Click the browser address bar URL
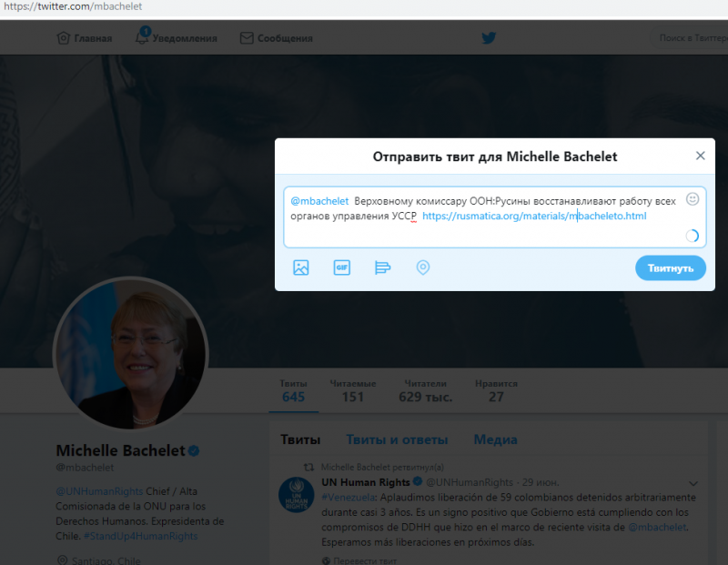Viewport: 728px width, 565px height. (x=73, y=6)
